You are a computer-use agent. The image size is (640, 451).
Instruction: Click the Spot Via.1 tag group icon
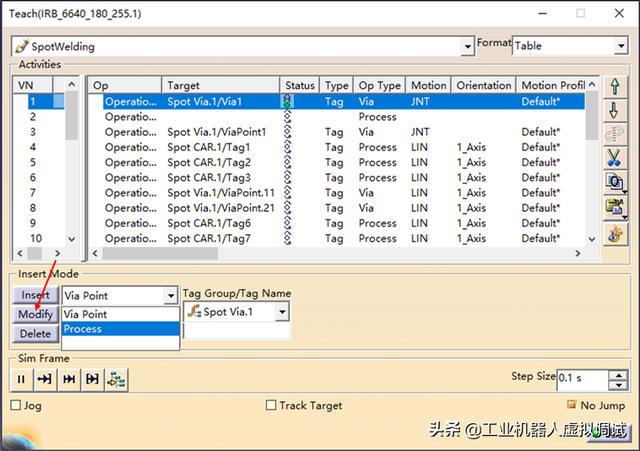(194, 311)
